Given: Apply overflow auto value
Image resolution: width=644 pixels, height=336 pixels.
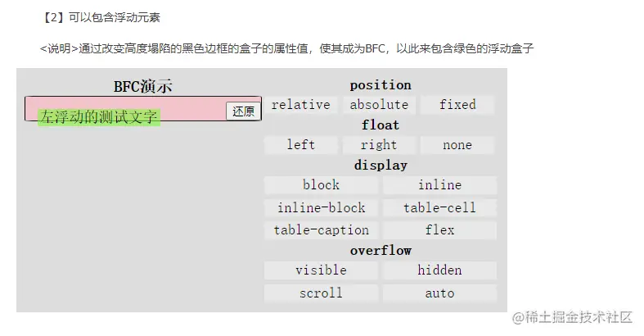Looking at the screenshot, I should click(439, 293).
